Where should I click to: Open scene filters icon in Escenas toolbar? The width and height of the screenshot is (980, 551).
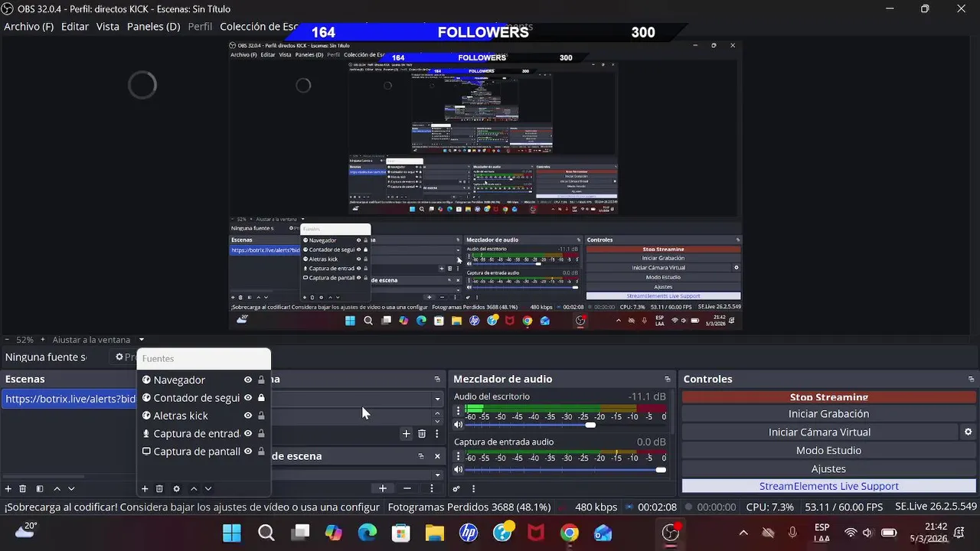[x=40, y=489]
